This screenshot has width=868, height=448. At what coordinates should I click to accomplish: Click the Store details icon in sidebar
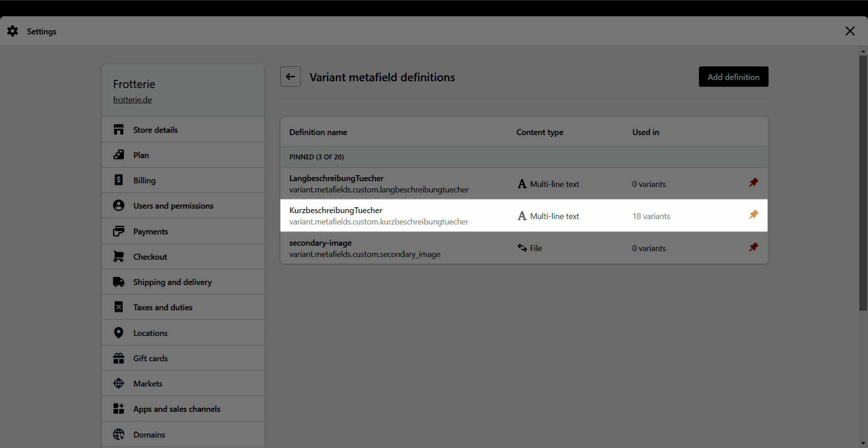[118, 130]
